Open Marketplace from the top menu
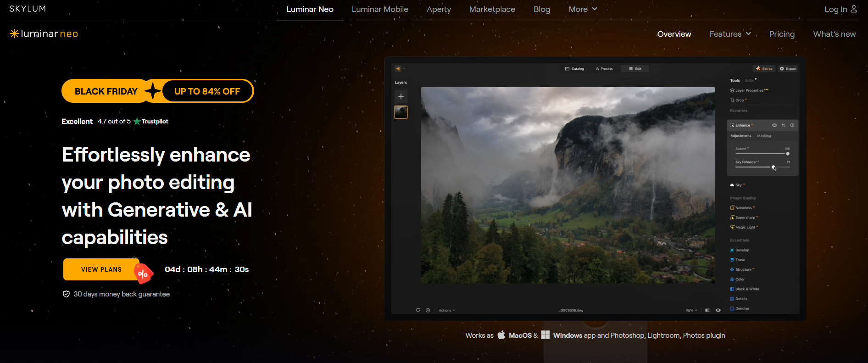Screen dimensions: 868x363 click(x=492, y=9)
